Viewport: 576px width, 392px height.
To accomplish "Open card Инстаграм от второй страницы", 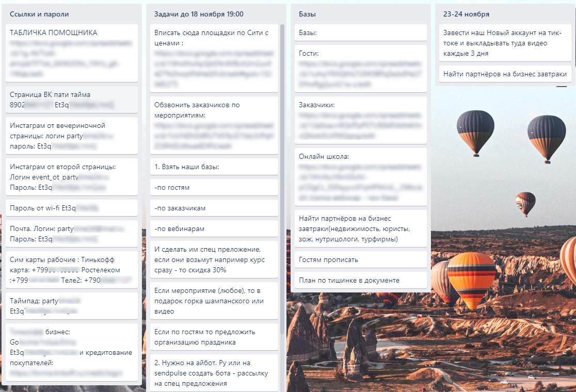I will click(72, 176).
